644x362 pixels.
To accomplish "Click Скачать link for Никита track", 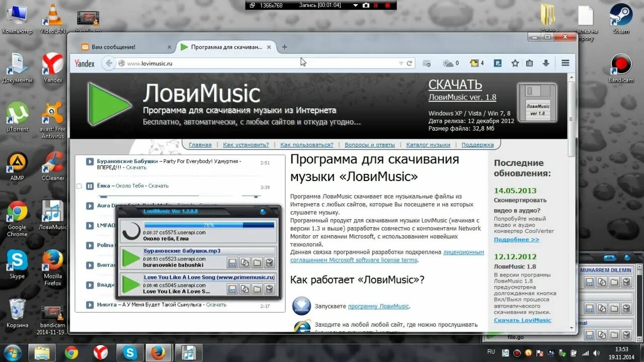I will [216, 305].
